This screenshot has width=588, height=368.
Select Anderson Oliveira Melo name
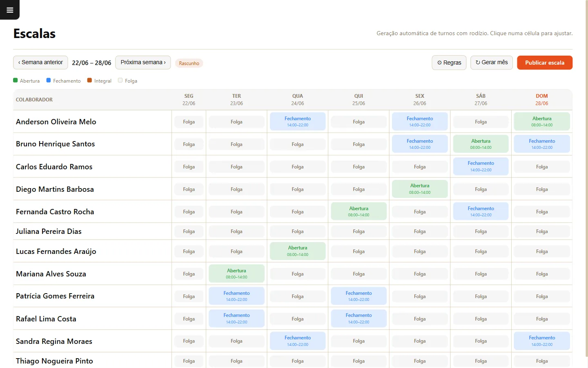[56, 122]
